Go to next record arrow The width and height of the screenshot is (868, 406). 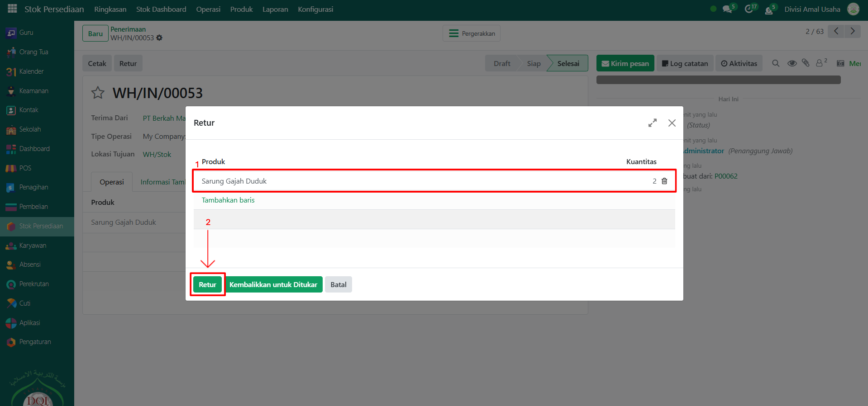(x=853, y=31)
